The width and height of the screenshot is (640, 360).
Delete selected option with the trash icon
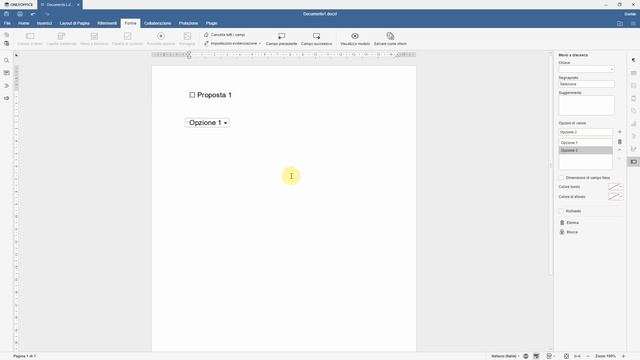[x=620, y=142]
